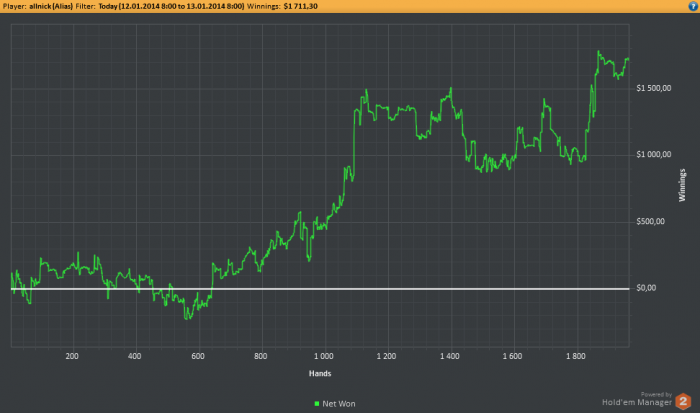
Task: Click the 200 hands x-axis label
Action: pyautogui.click(x=72, y=356)
